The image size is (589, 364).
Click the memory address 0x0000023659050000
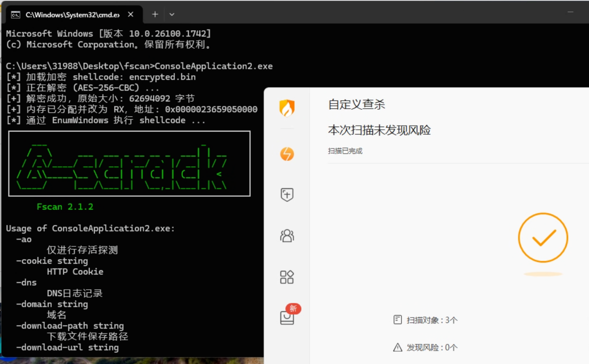point(211,109)
